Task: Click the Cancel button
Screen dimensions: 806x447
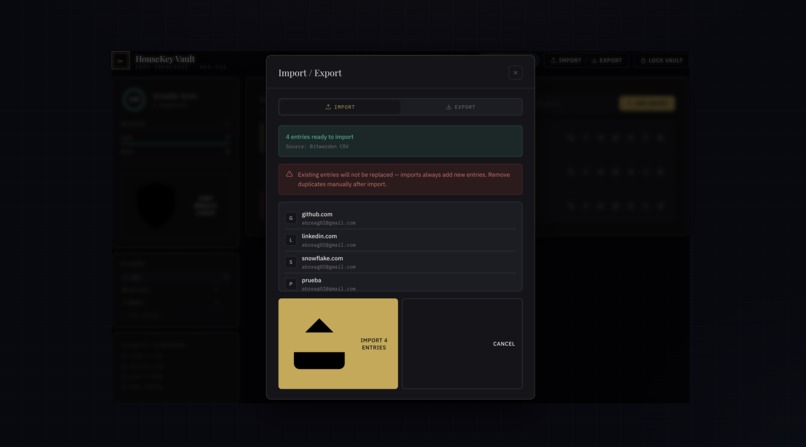Action: [x=462, y=344]
